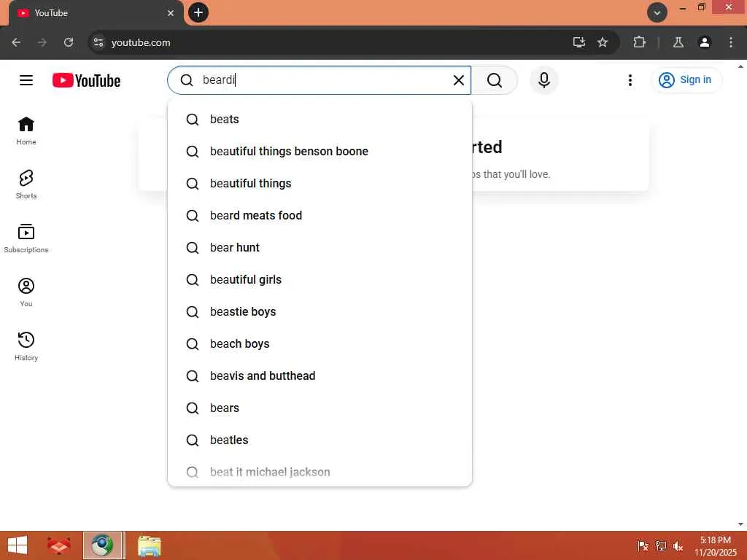The height and width of the screenshot is (560, 747).
Task: Choose 'beautiful things benson boone' suggestion
Action: (320, 152)
